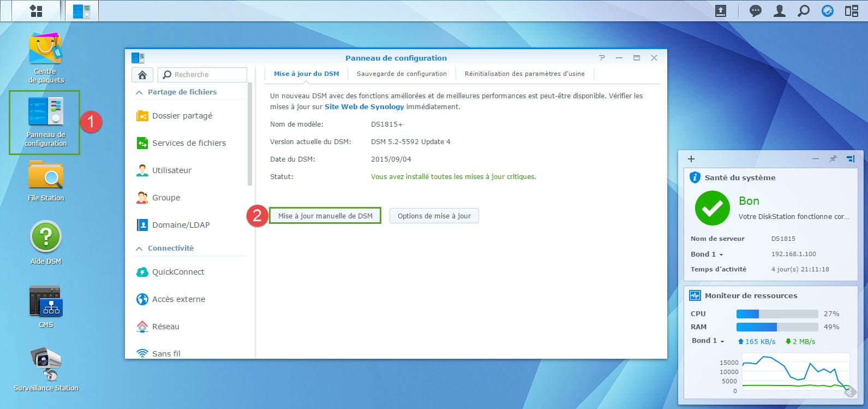
Task: Open the DSM main menu grid icon
Action: click(x=36, y=11)
